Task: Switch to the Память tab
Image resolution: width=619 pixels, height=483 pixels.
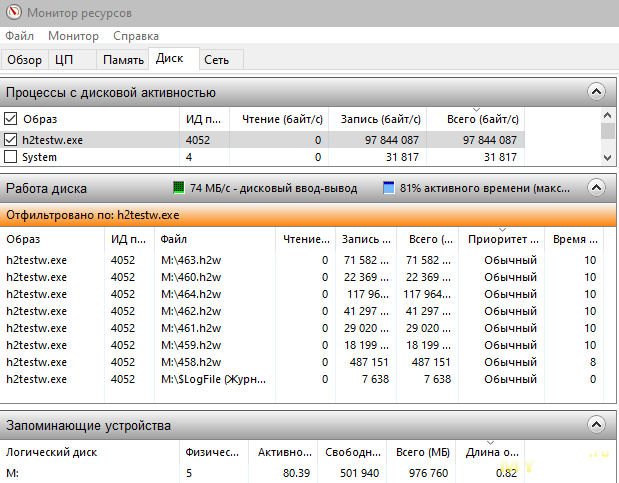Action: (123, 60)
